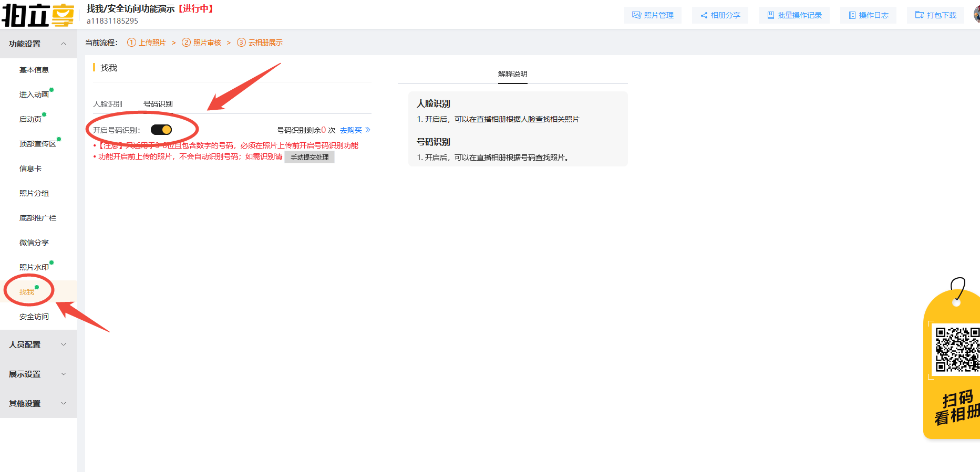Click step 1 上传照片 in workflow
The width and height of the screenshot is (980, 472).
click(x=147, y=43)
